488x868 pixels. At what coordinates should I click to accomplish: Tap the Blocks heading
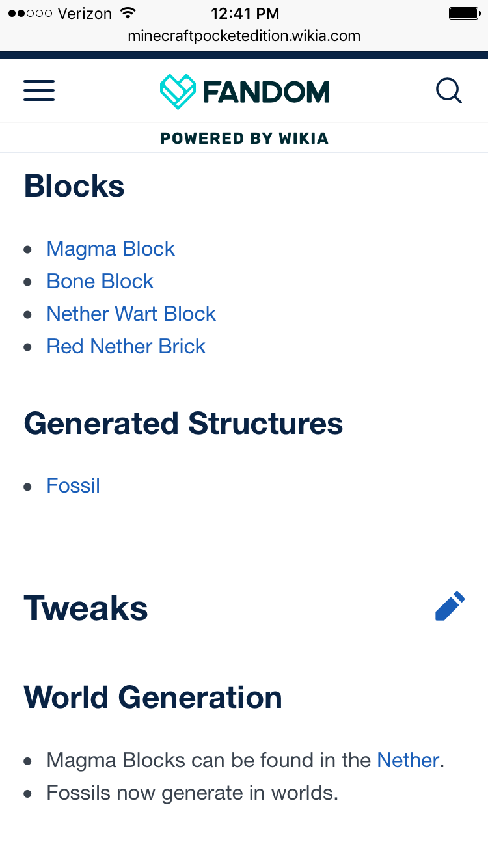click(x=74, y=186)
